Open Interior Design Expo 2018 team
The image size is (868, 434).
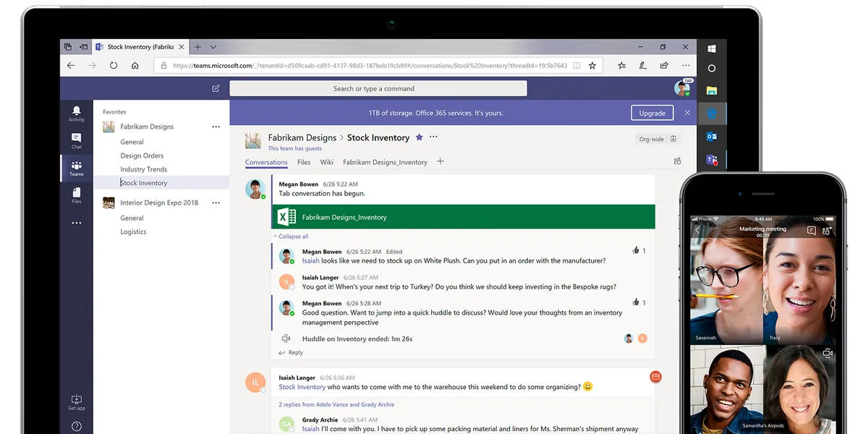pyautogui.click(x=159, y=203)
